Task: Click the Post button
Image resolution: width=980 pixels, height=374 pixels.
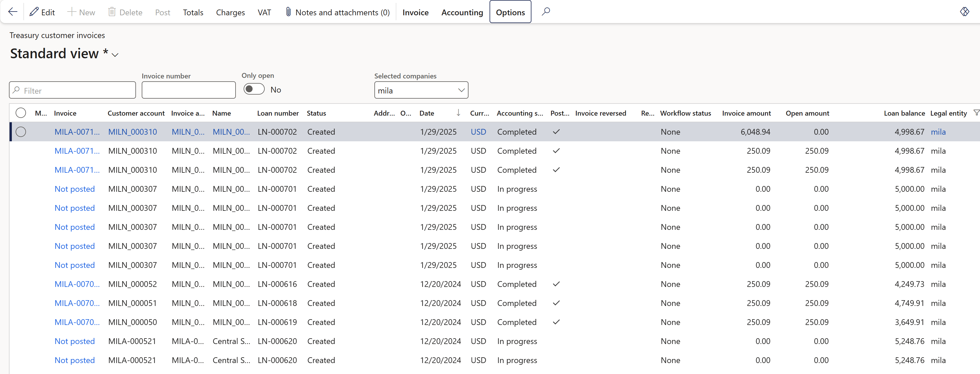Action: (163, 12)
